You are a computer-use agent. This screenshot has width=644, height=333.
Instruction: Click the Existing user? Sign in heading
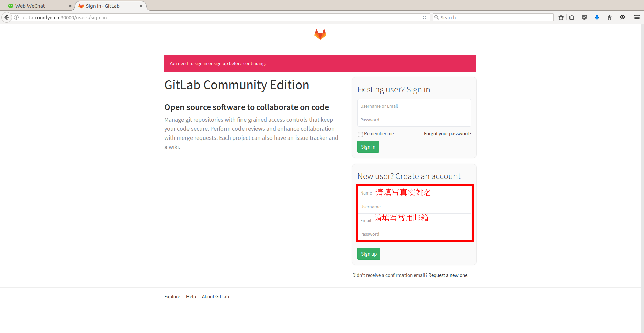tap(393, 90)
